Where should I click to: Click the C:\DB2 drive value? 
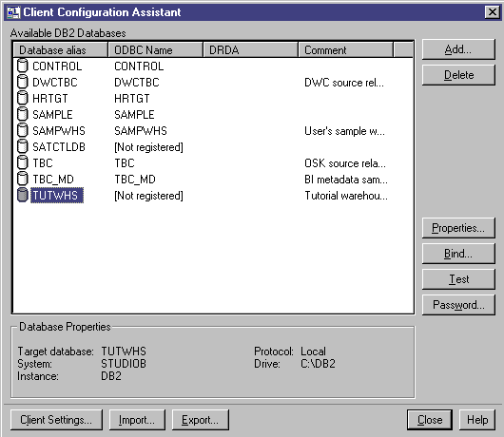(x=318, y=364)
